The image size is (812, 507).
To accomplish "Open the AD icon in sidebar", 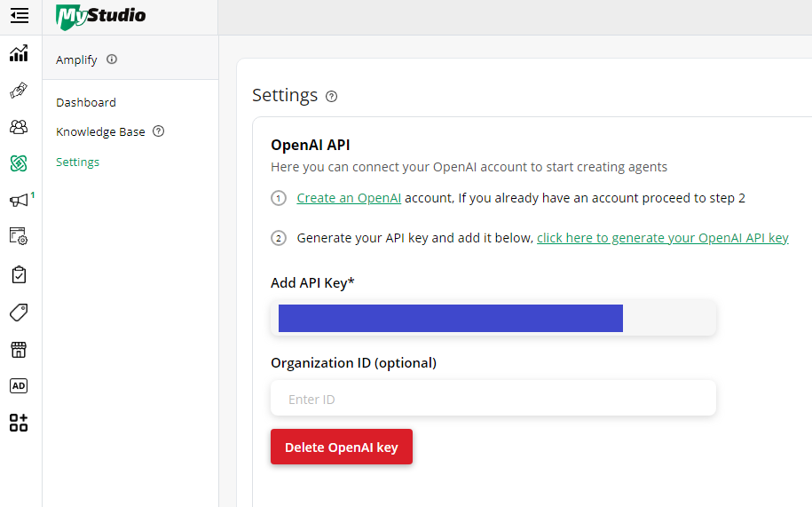I will click(x=19, y=386).
